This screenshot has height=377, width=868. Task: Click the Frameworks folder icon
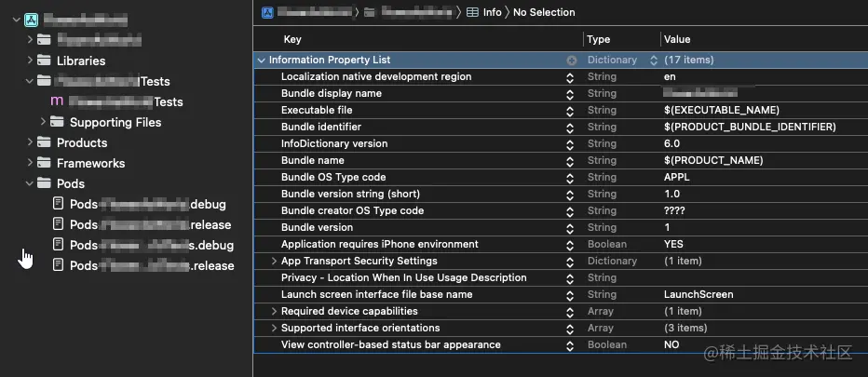click(44, 163)
